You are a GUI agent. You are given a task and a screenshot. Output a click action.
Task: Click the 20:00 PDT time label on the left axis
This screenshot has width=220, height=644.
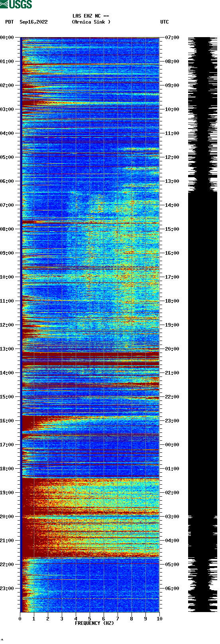[7, 517]
